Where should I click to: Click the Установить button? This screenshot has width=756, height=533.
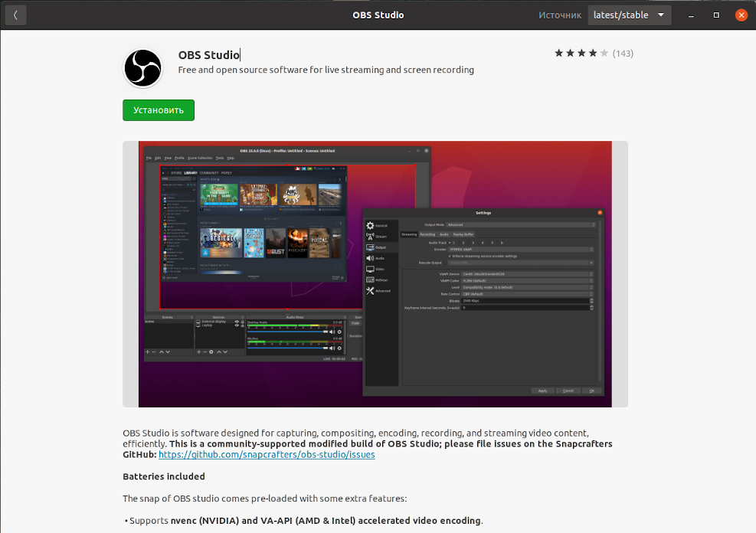tap(158, 110)
